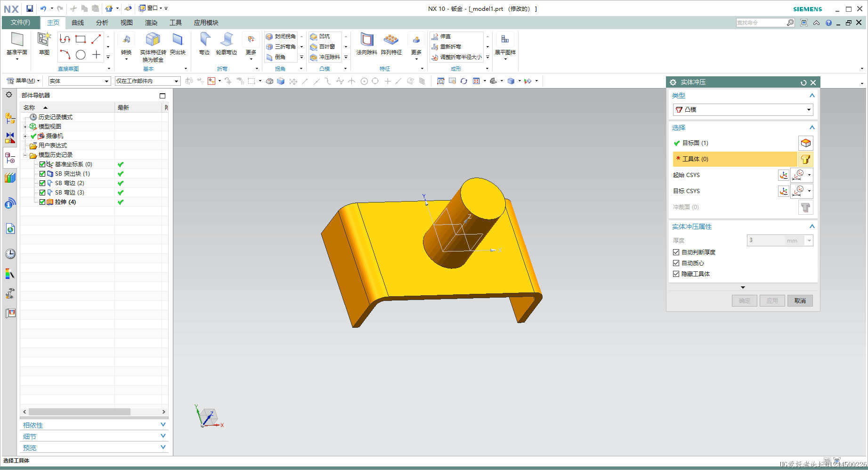Open the history clock sidebar icon
Viewport: 868px width, 470px height.
point(10,254)
